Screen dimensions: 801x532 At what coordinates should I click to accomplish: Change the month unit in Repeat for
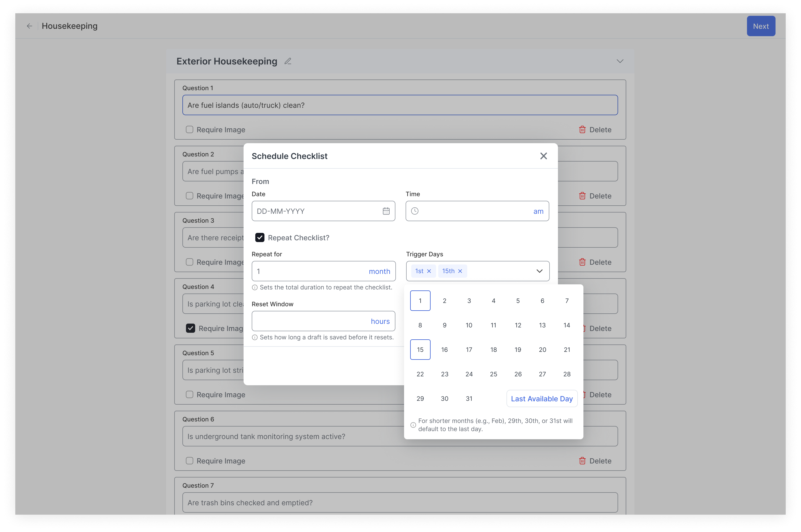[379, 271]
